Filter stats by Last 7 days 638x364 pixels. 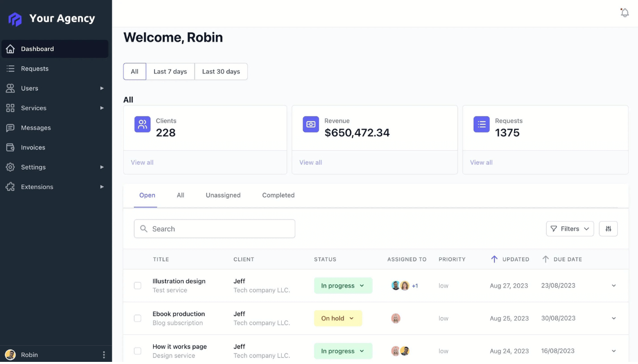(x=170, y=72)
